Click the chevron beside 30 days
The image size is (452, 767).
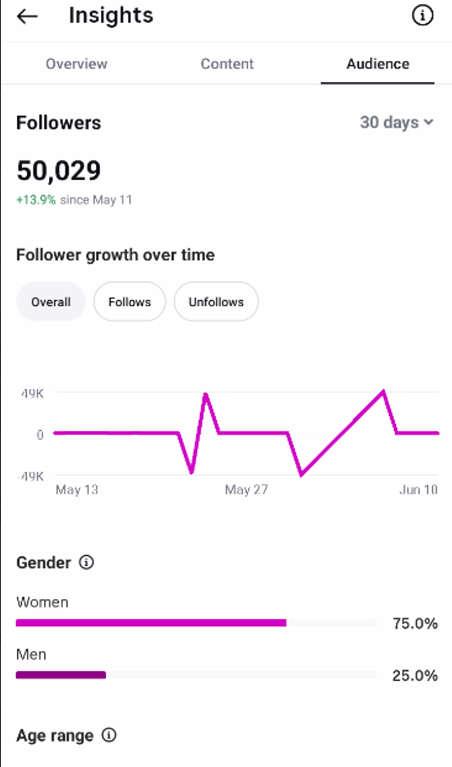point(429,122)
